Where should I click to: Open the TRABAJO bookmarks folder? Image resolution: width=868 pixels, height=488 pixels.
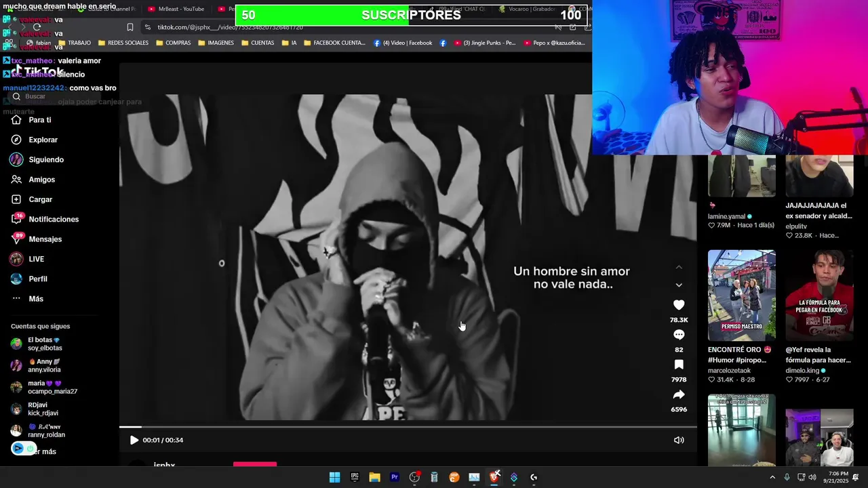tap(74, 43)
